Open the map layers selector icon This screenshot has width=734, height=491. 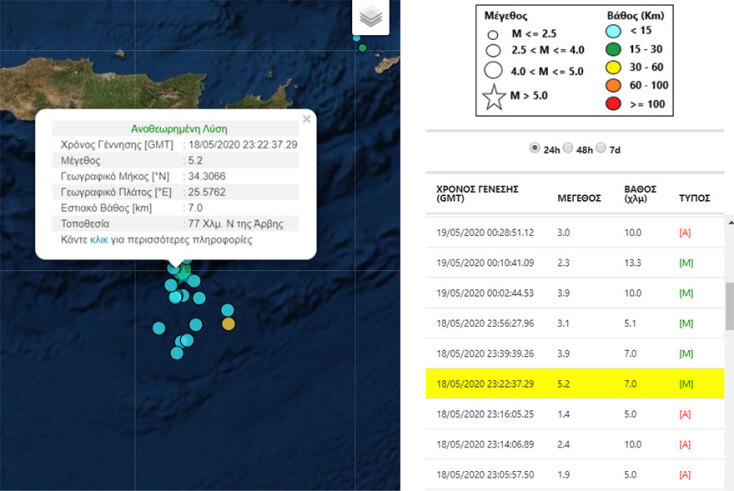tap(370, 17)
